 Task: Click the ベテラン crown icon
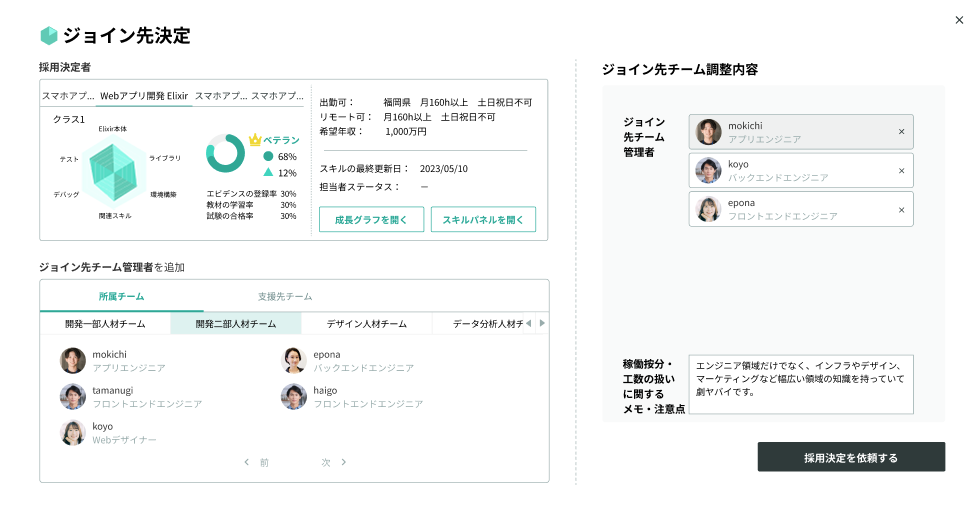(x=255, y=140)
